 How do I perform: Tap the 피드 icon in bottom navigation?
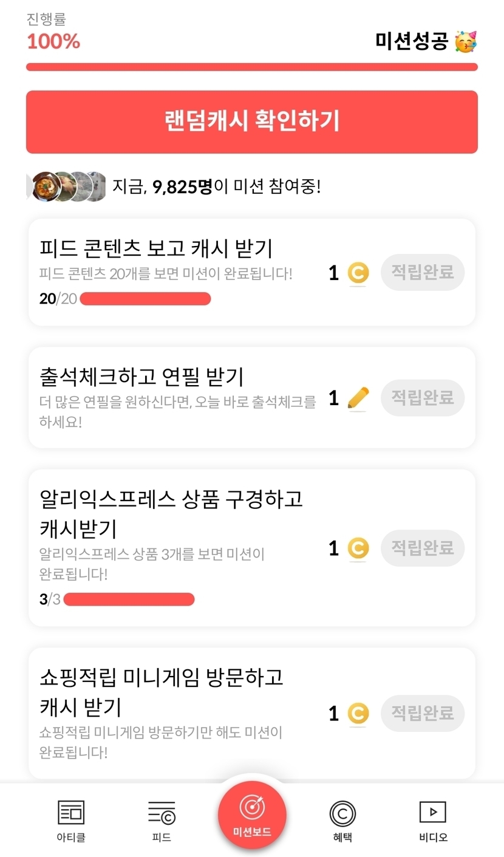tap(162, 813)
